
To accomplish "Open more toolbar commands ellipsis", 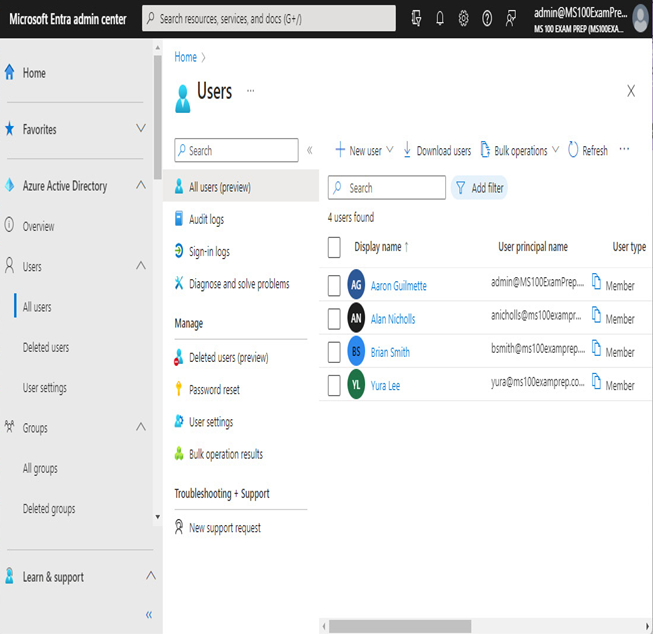I will tap(624, 149).
